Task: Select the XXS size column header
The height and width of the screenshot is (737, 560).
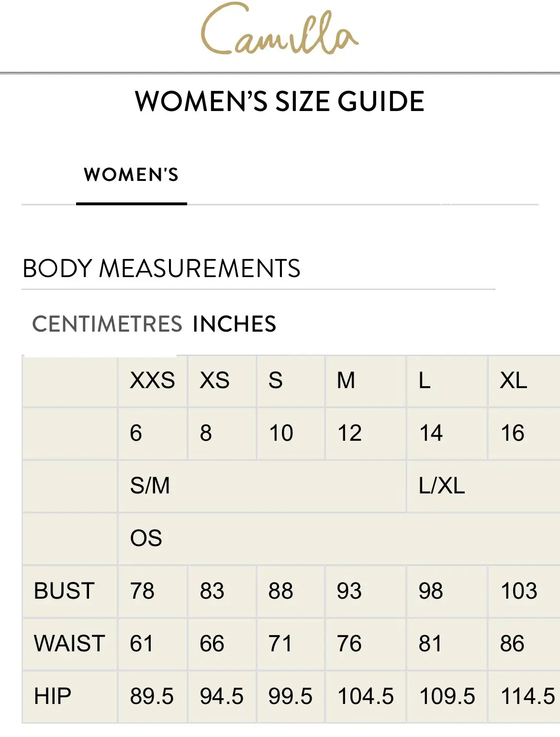Action: coord(152,381)
